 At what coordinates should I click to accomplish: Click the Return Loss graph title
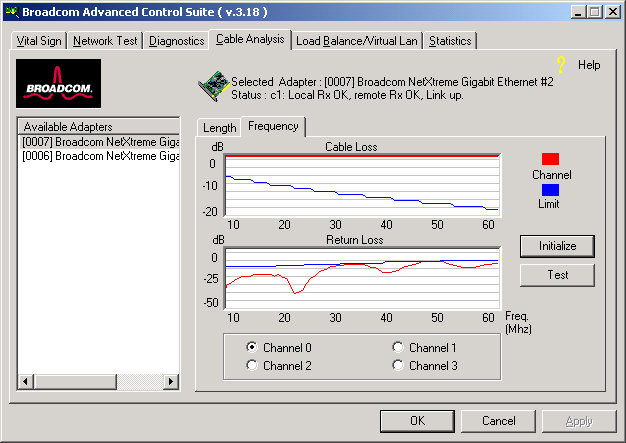[x=355, y=240]
